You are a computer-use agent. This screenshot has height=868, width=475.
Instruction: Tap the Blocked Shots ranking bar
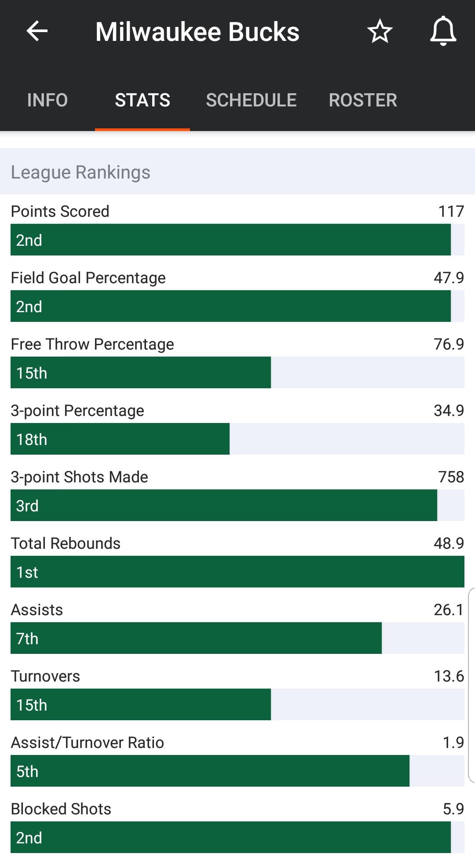tap(230, 837)
